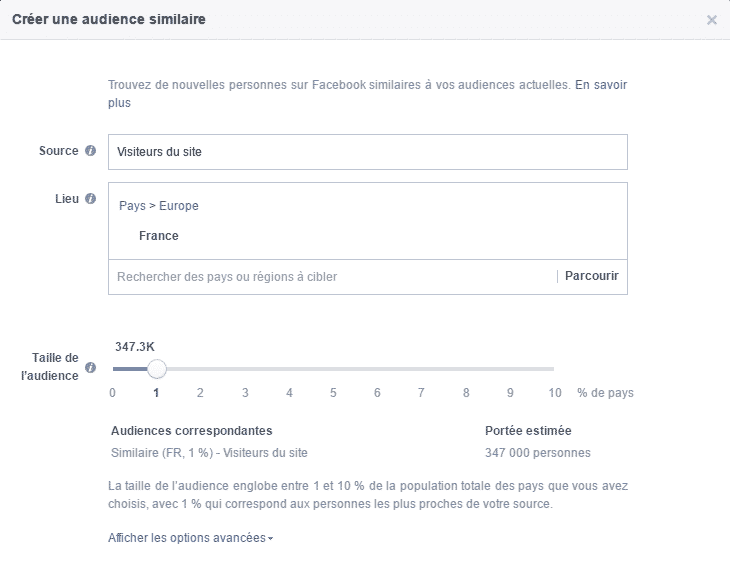The image size is (730, 575).
Task: Click the info icon beside Taille de l'audience
Action: [91, 367]
